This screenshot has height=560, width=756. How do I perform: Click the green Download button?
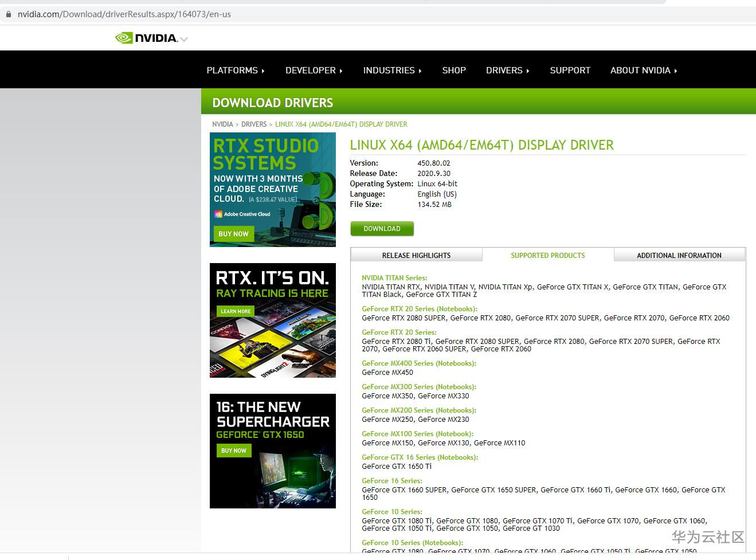(x=382, y=229)
